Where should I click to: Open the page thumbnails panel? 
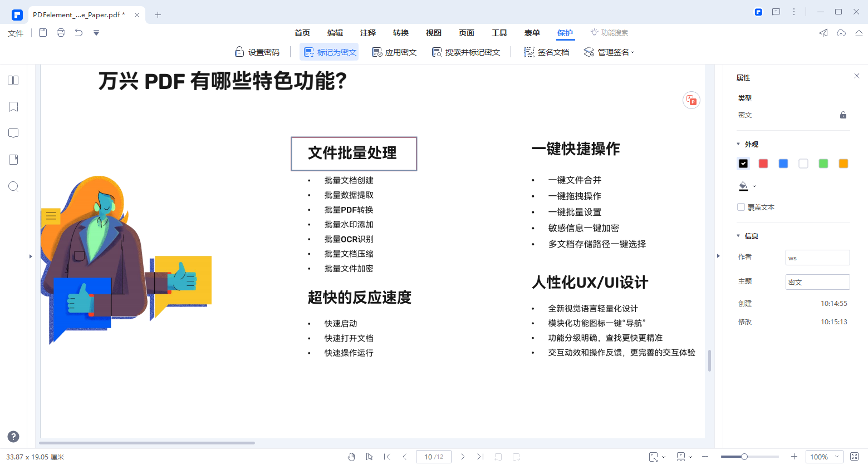pos(13,80)
